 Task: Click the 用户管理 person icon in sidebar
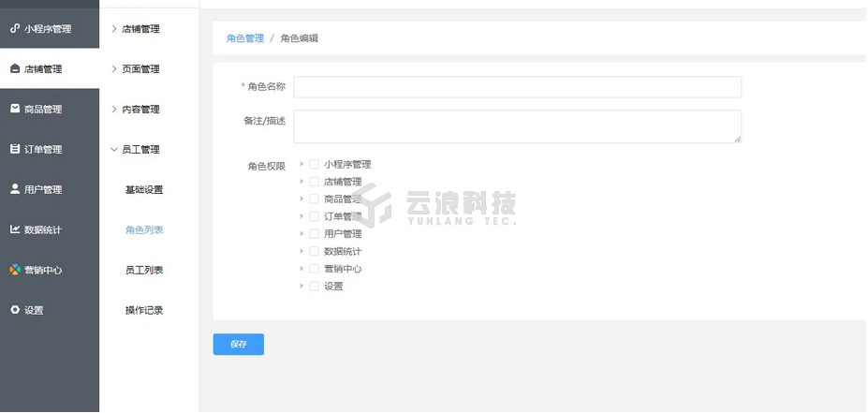tap(15, 189)
